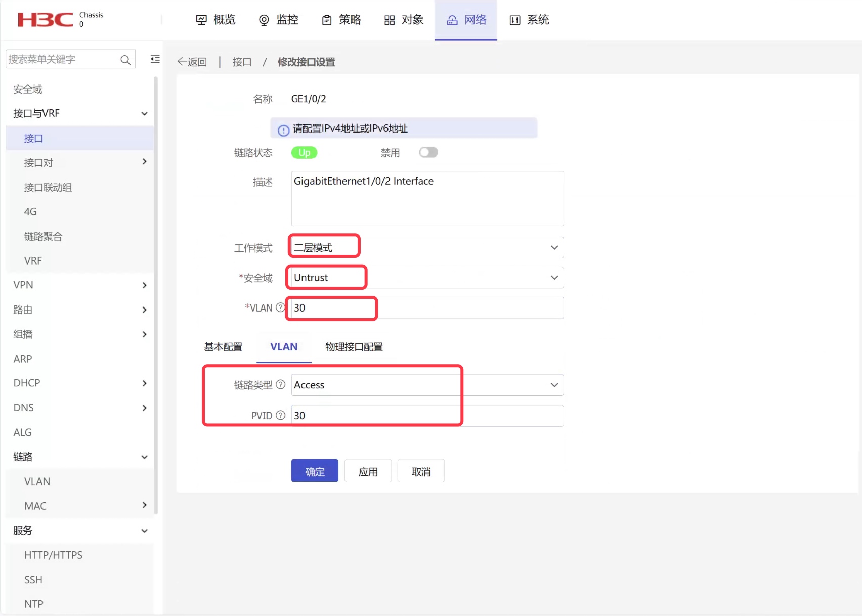The height and width of the screenshot is (616, 862).
Task: Open the 监控 top menu
Action: (x=279, y=20)
